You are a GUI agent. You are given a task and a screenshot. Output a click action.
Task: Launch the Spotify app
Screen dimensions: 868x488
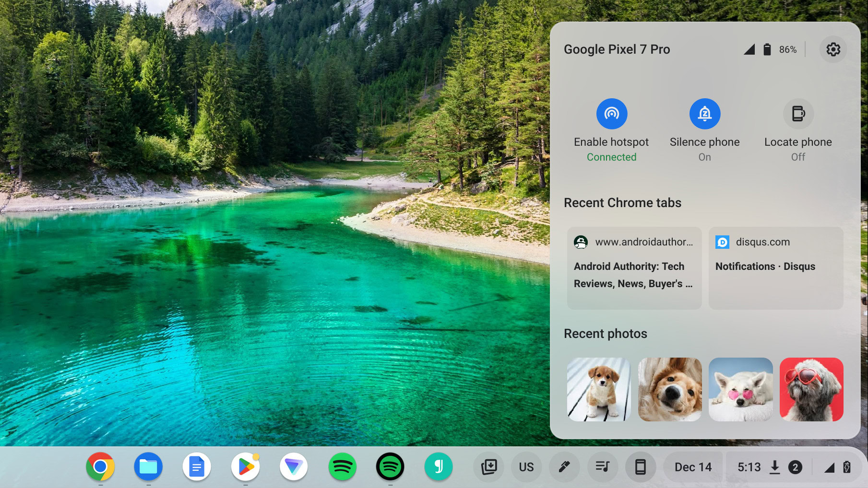tap(342, 466)
